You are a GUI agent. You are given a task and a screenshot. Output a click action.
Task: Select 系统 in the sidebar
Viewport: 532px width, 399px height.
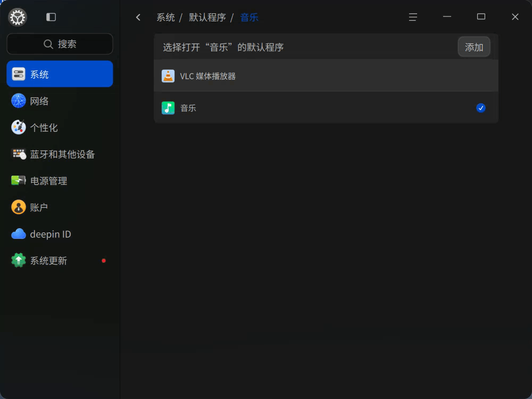pyautogui.click(x=60, y=74)
